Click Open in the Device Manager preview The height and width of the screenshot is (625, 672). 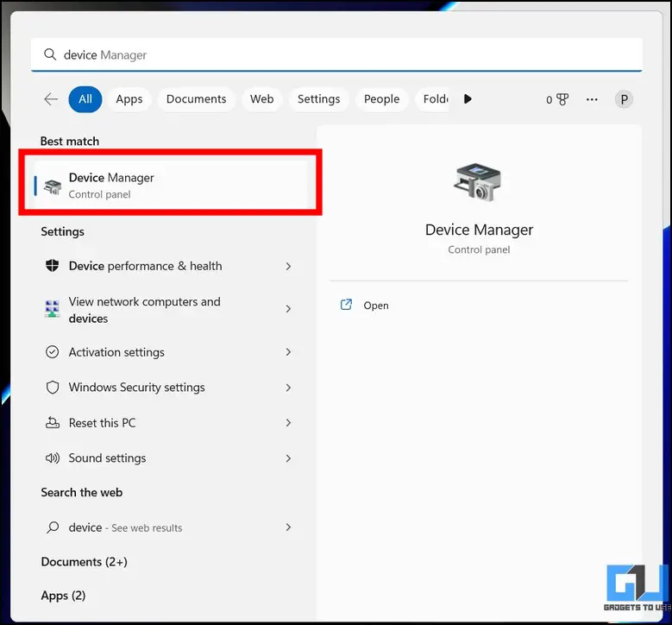click(x=376, y=306)
